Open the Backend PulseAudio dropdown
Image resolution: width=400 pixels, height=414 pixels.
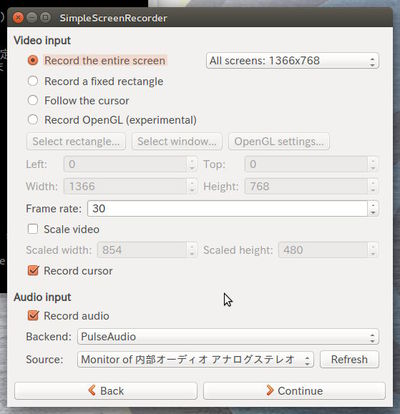tap(228, 337)
